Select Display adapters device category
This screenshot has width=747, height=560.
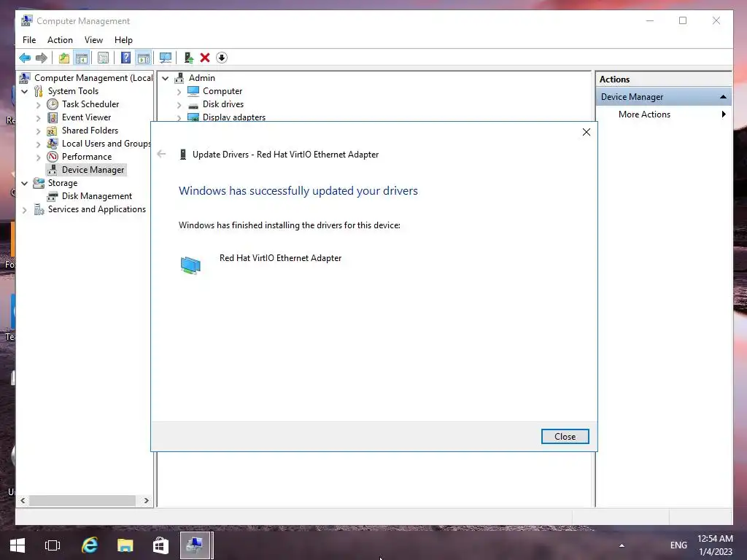(234, 117)
